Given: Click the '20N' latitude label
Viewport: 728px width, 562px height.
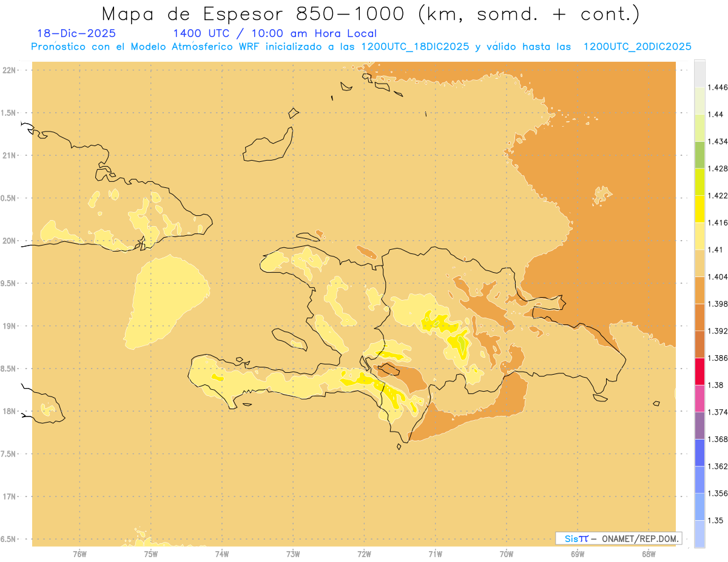Looking at the screenshot, I should 9,241.
